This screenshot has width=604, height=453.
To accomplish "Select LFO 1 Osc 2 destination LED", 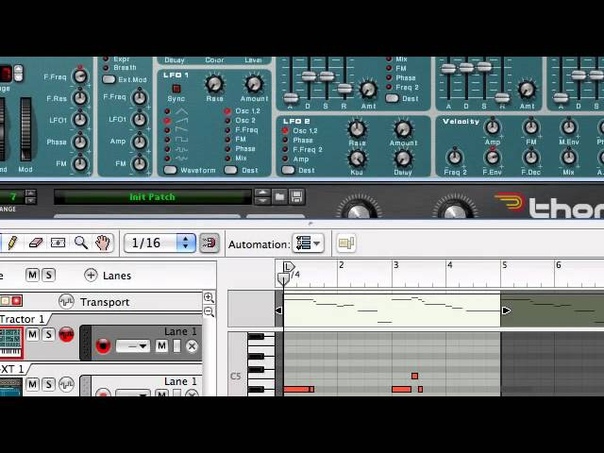I will (x=228, y=121).
